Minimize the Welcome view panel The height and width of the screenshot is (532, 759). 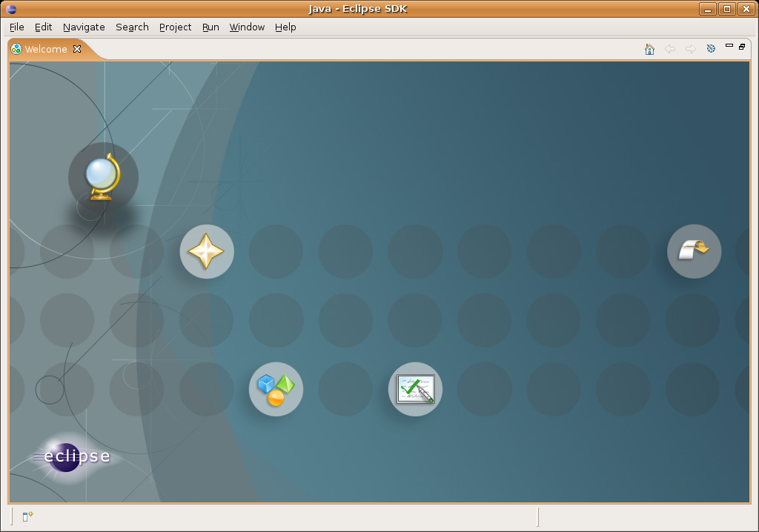tap(729, 47)
